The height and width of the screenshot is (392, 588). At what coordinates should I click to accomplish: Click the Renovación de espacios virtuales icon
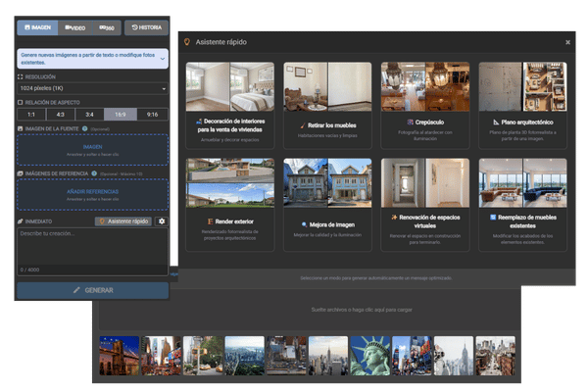[394, 218]
